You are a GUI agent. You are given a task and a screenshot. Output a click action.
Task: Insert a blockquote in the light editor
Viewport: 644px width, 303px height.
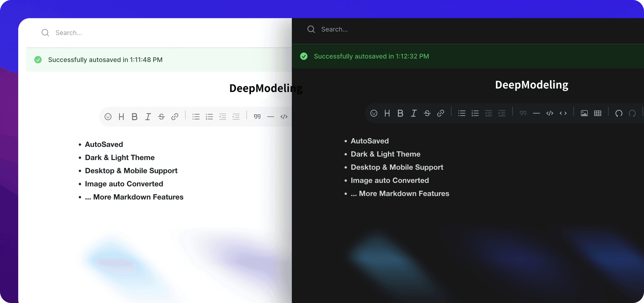click(x=257, y=117)
